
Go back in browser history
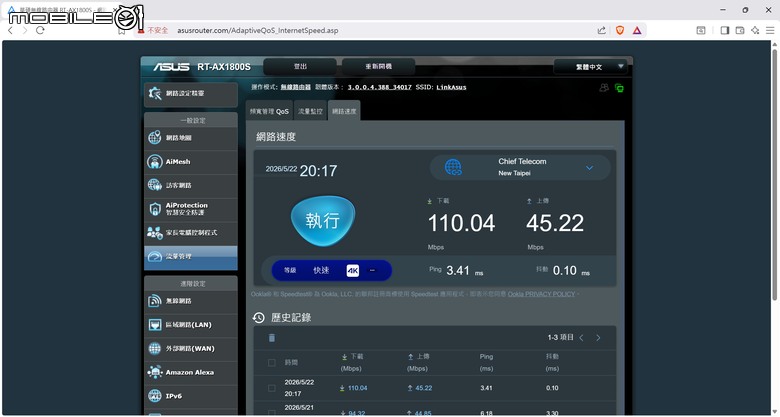tap(10, 30)
